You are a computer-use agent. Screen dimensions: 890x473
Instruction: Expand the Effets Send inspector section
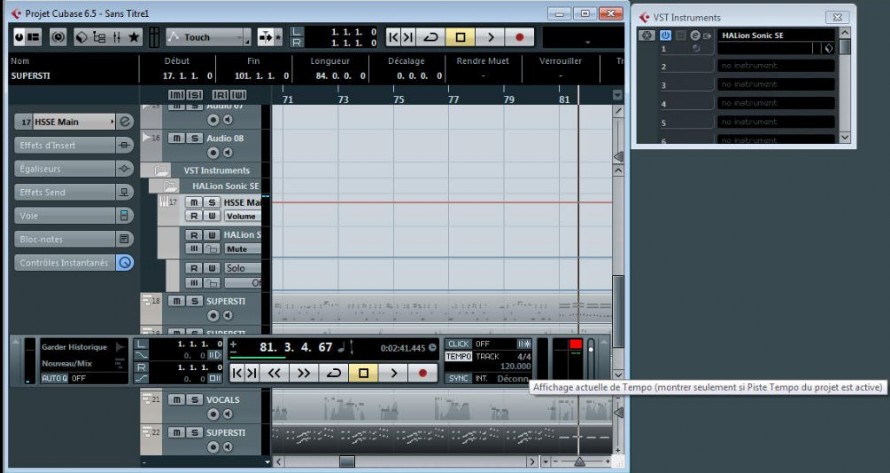coord(65,192)
